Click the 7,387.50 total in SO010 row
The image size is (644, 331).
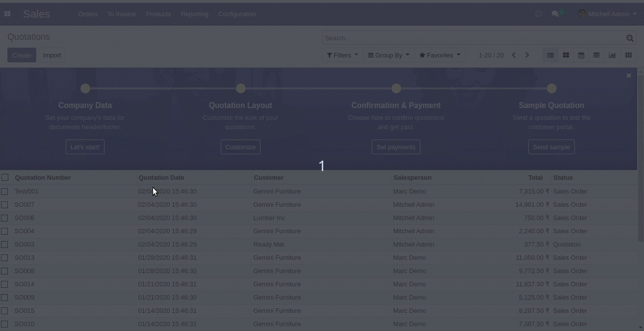534,324
